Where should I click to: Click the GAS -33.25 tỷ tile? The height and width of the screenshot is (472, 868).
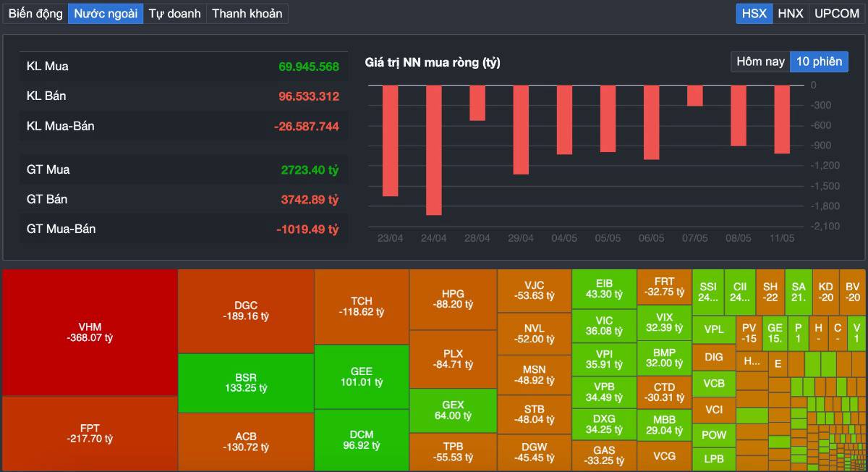pos(604,455)
